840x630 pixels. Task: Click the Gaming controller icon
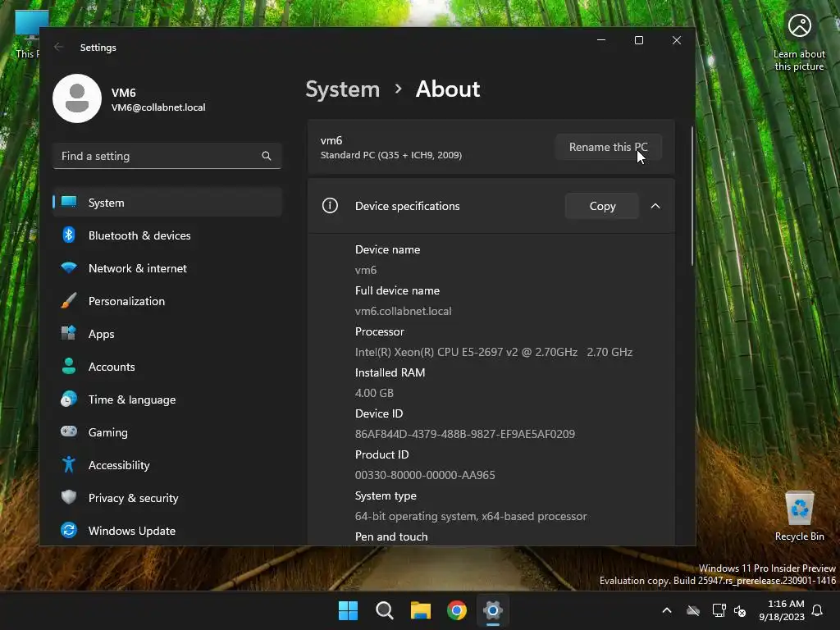pos(69,431)
